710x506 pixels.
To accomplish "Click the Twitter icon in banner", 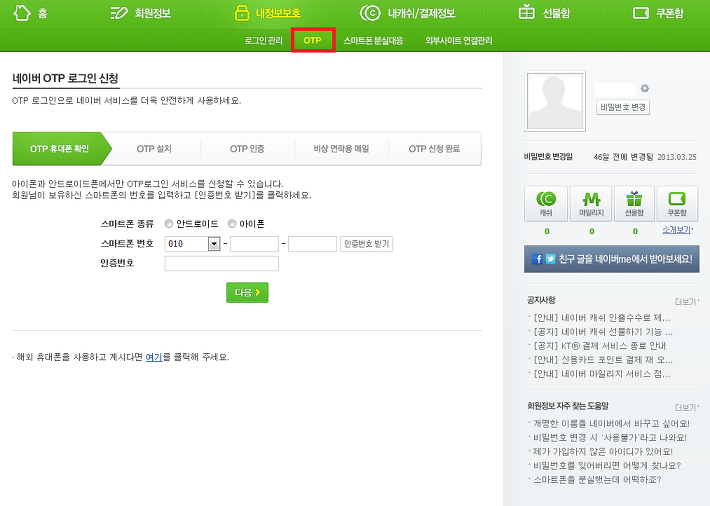I will [550, 259].
